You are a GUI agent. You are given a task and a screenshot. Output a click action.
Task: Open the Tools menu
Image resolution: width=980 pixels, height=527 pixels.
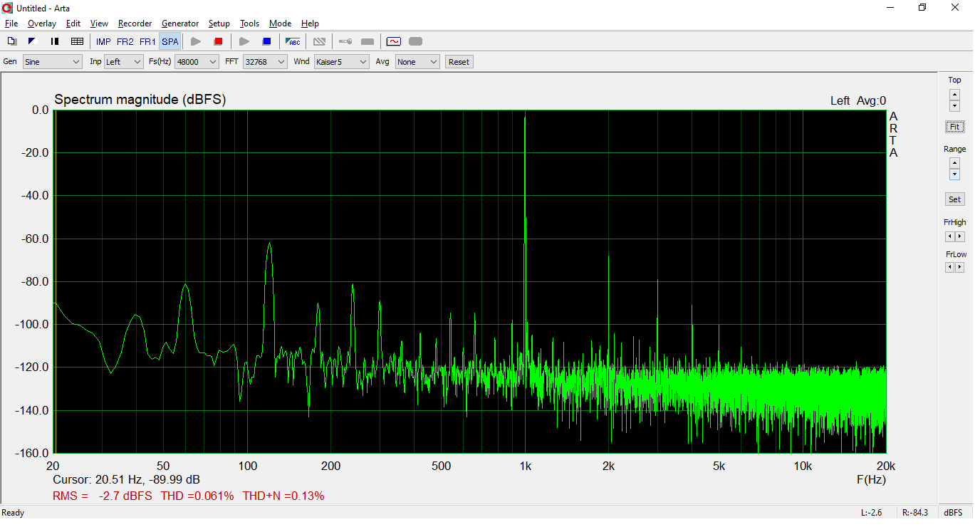(x=250, y=24)
